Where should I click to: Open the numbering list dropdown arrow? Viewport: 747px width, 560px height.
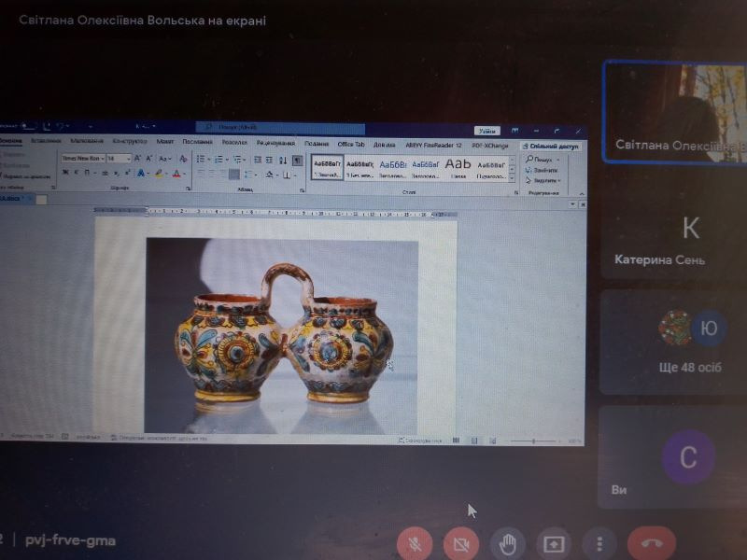[x=227, y=160]
